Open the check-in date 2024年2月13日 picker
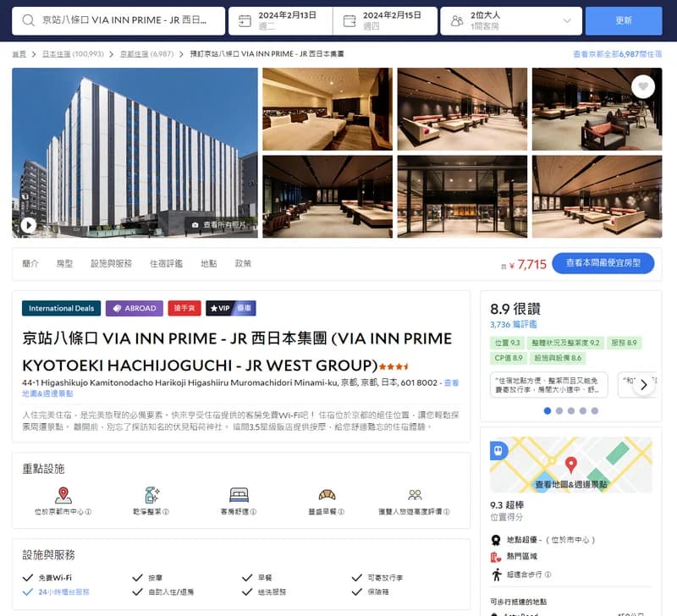The height and width of the screenshot is (616, 677). [x=281, y=20]
